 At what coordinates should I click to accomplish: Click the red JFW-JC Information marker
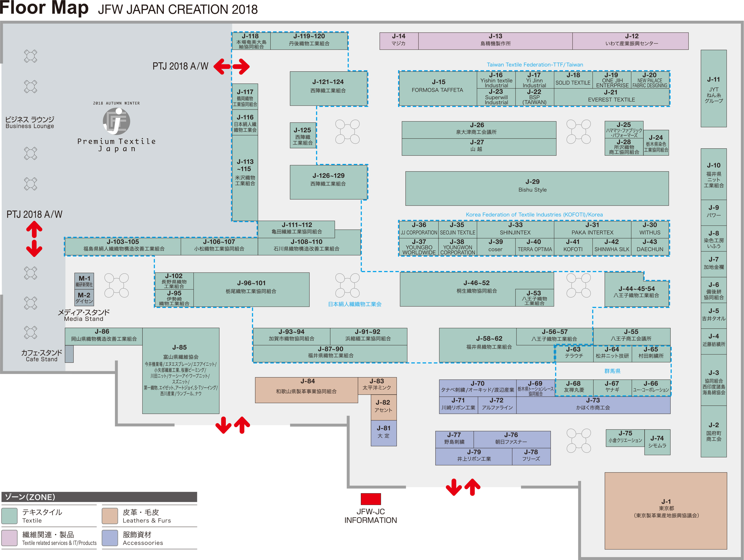pyautogui.click(x=371, y=499)
